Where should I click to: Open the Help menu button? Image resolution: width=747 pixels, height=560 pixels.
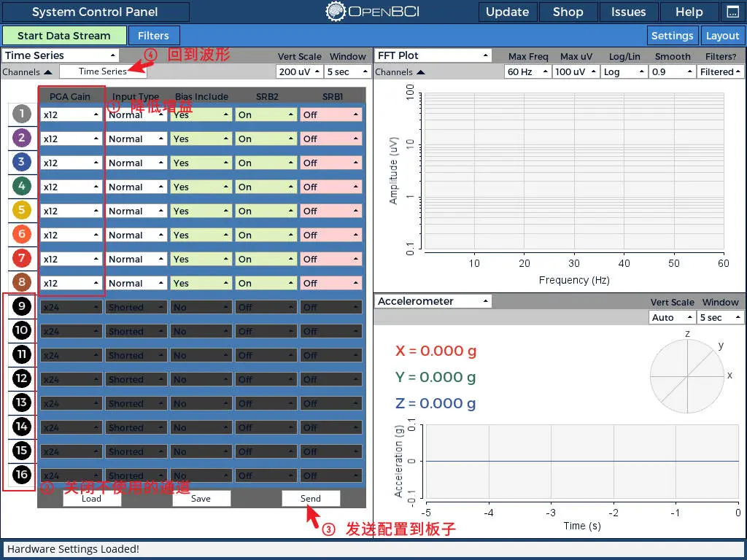point(689,12)
